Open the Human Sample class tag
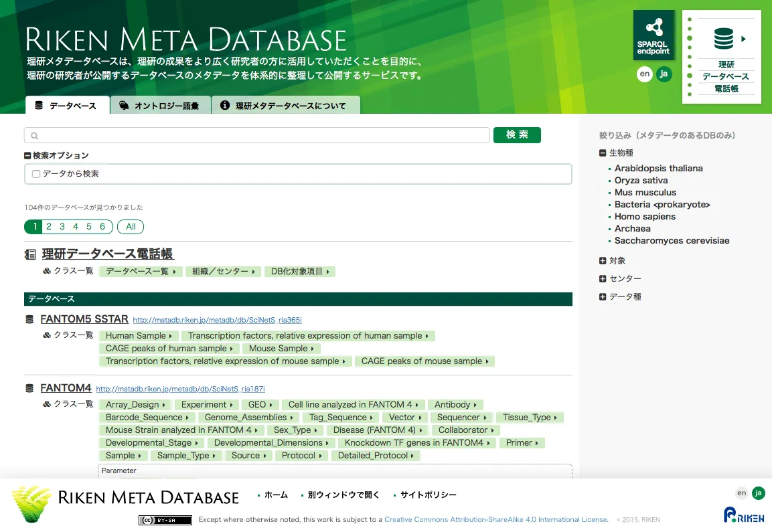Viewport: 772px width, 532px height. click(139, 336)
